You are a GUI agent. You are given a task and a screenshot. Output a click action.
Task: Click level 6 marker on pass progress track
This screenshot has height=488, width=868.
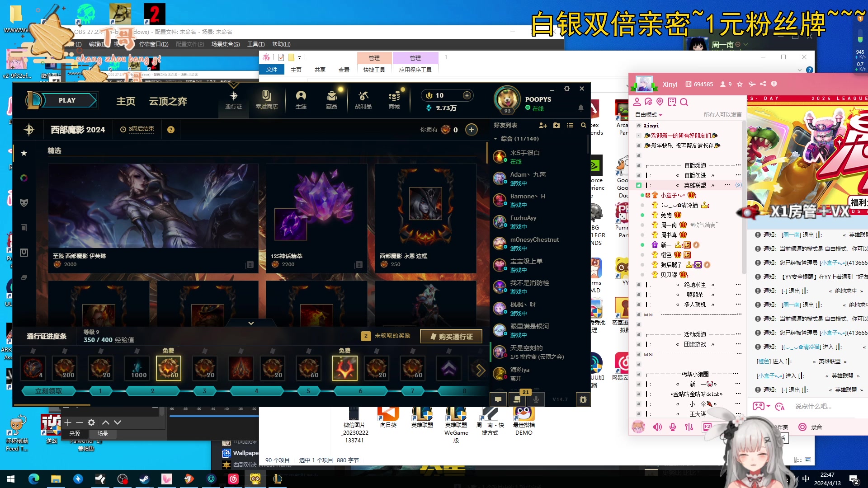(360, 391)
